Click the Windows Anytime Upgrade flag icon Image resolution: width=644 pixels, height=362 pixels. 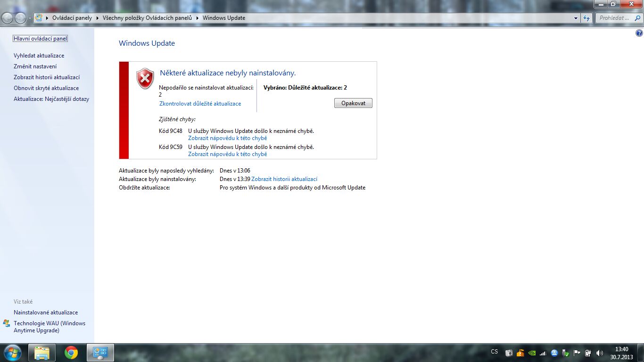pos(6,323)
